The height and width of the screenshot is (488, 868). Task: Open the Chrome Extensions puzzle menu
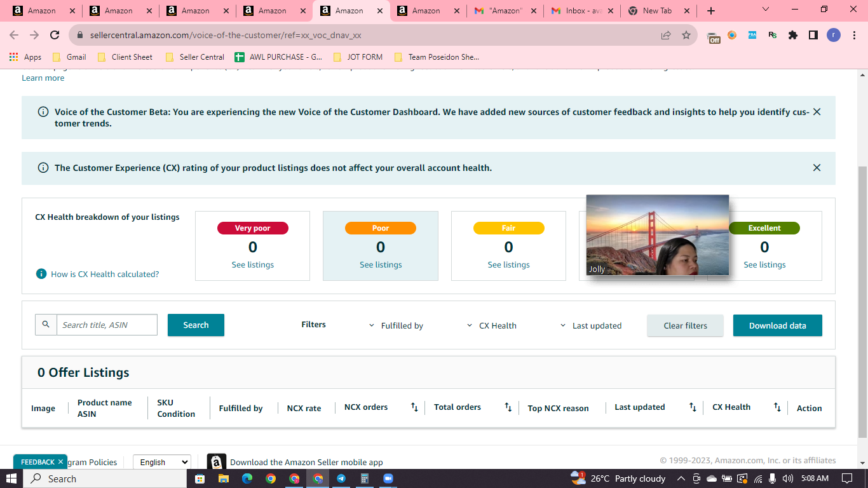pos(793,36)
